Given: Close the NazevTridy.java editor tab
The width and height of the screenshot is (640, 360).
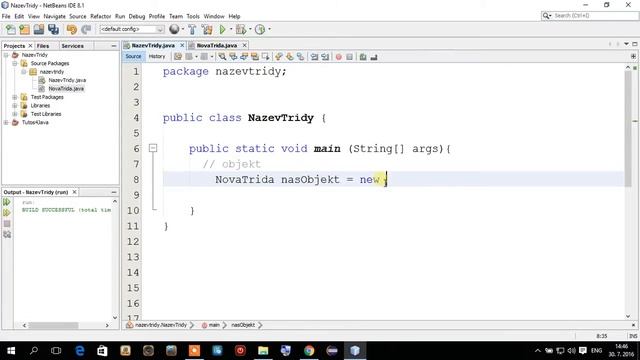Looking at the screenshot, I should (182, 45).
